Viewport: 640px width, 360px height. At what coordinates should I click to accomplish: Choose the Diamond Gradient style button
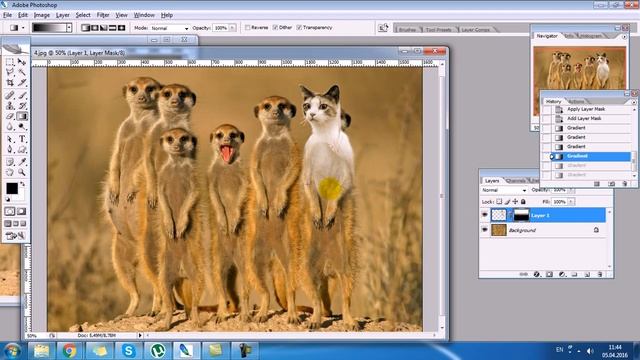121,28
